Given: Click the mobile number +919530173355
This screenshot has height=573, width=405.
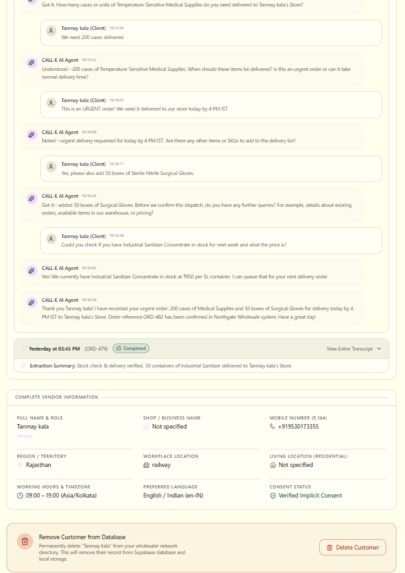Looking at the screenshot, I should click(x=298, y=426).
